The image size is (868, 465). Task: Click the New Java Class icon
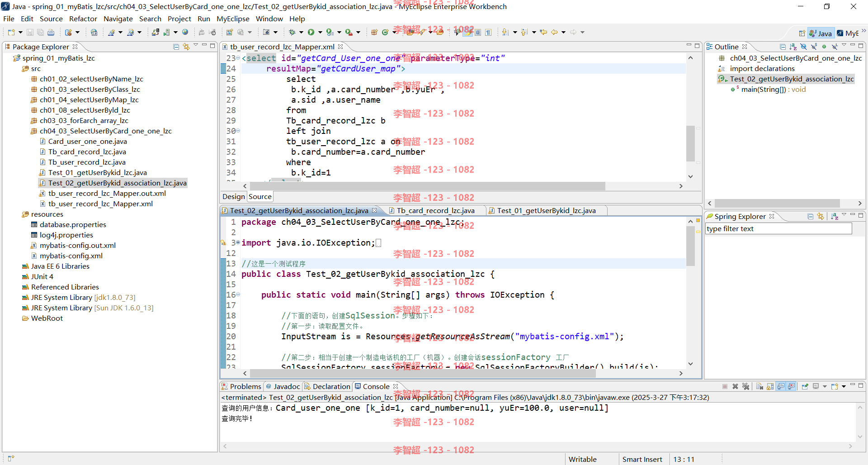click(x=385, y=32)
